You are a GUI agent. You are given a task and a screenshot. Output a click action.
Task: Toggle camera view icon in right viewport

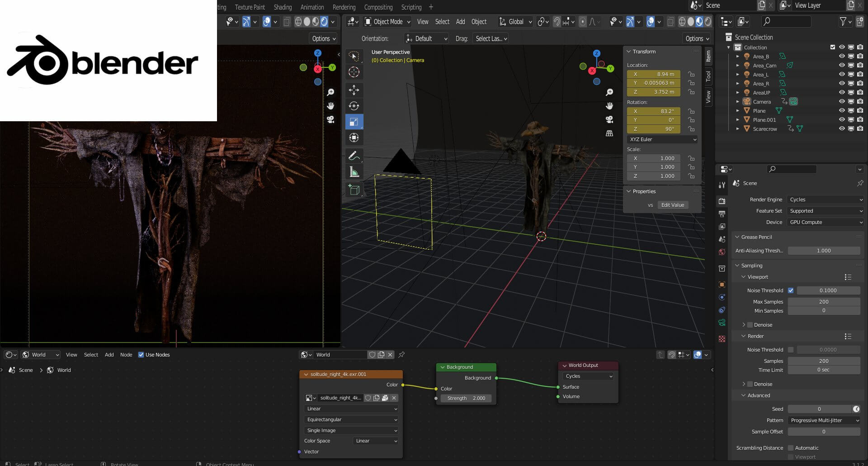click(x=609, y=119)
